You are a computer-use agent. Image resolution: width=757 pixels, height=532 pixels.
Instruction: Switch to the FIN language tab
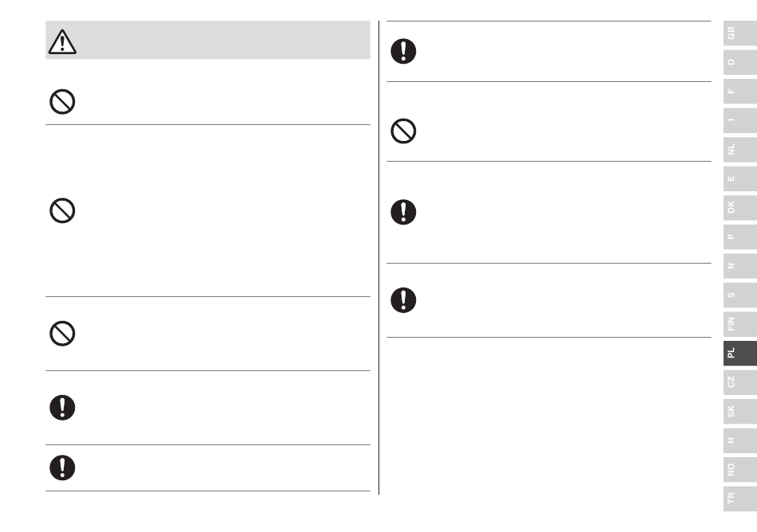[x=740, y=323]
